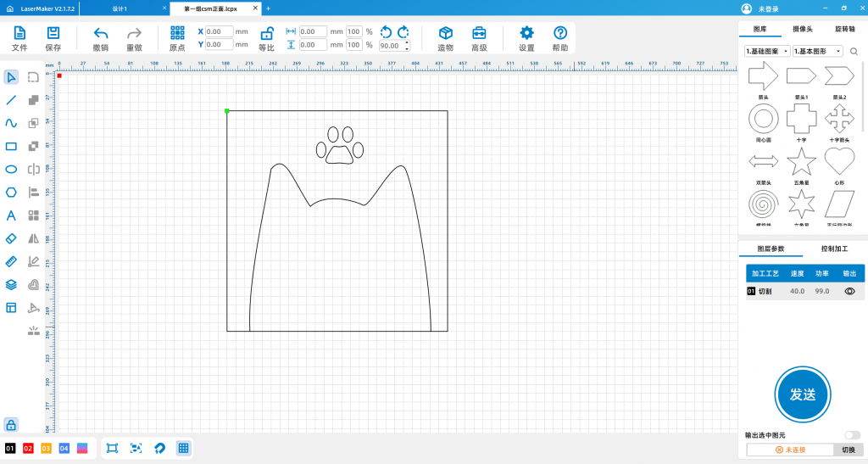Toggle the grid display button
Screen dimensions: 868x464
pyautogui.click(x=183, y=448)
